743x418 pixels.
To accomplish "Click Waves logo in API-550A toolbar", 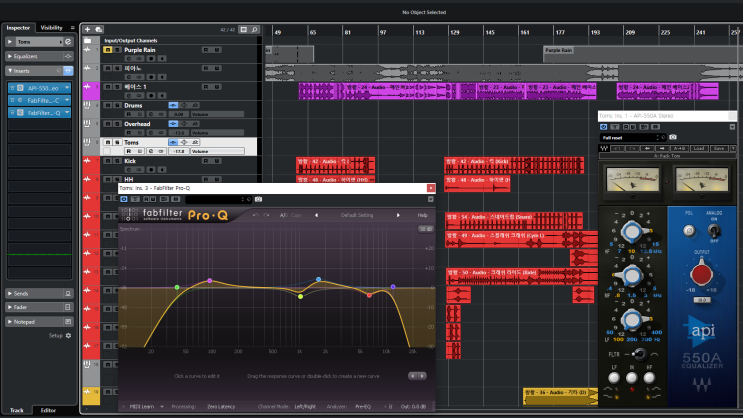I will pos(604,148).
